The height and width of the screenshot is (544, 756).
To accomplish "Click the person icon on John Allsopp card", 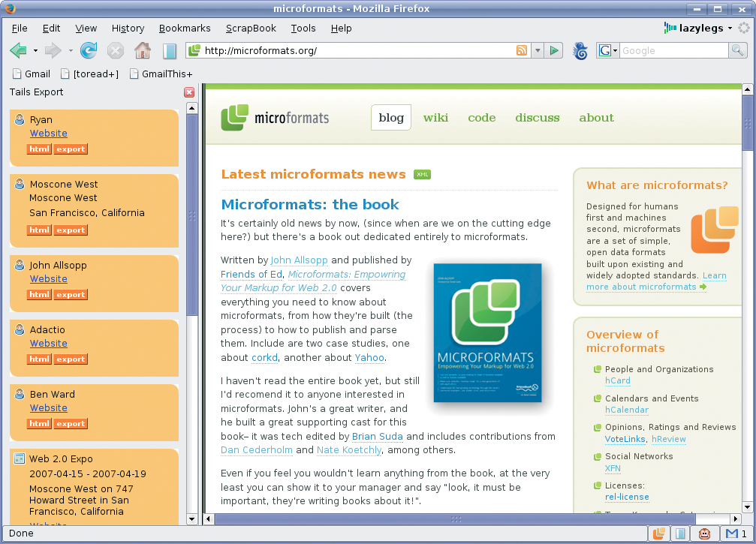I will tap(20, 265).
